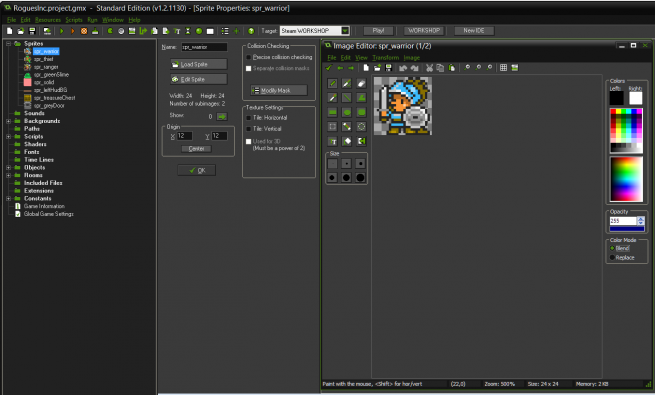This screenshot has height=395, width=655.
Task: Select the polygon drawing tool
Action: 361,98
